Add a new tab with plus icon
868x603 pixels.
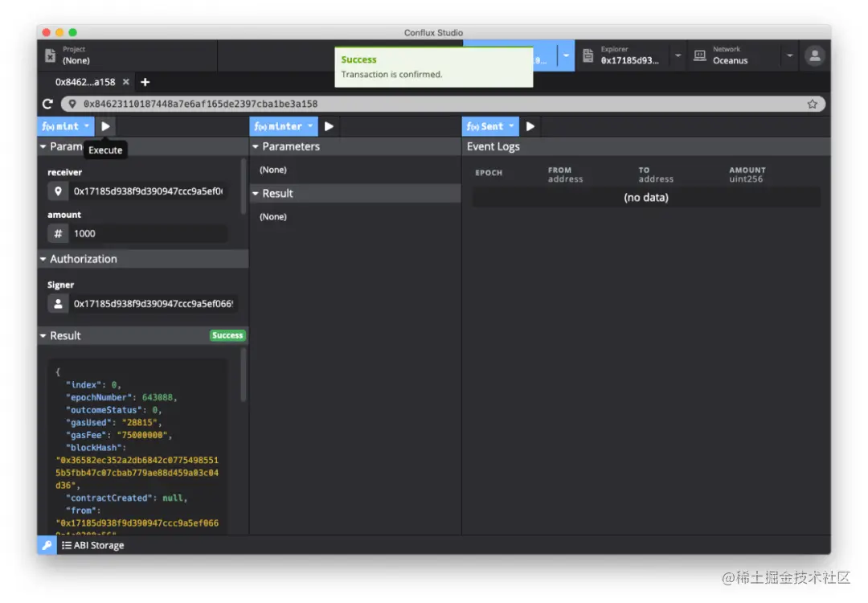[145, 82]
